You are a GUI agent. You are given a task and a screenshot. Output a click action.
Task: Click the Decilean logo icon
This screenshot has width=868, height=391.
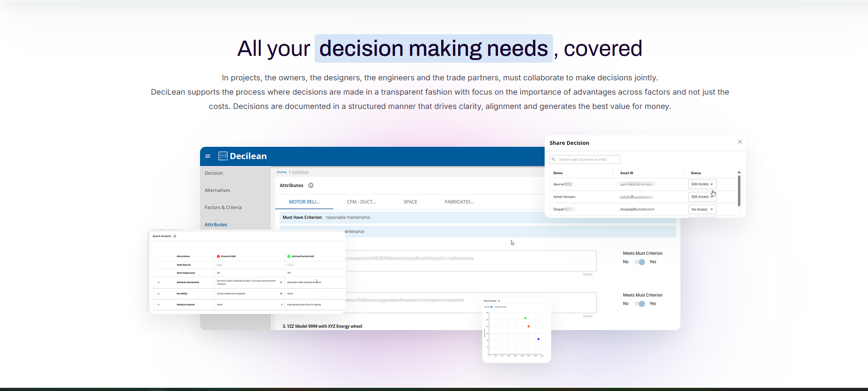pyautogui.click(x=223, y=156)
